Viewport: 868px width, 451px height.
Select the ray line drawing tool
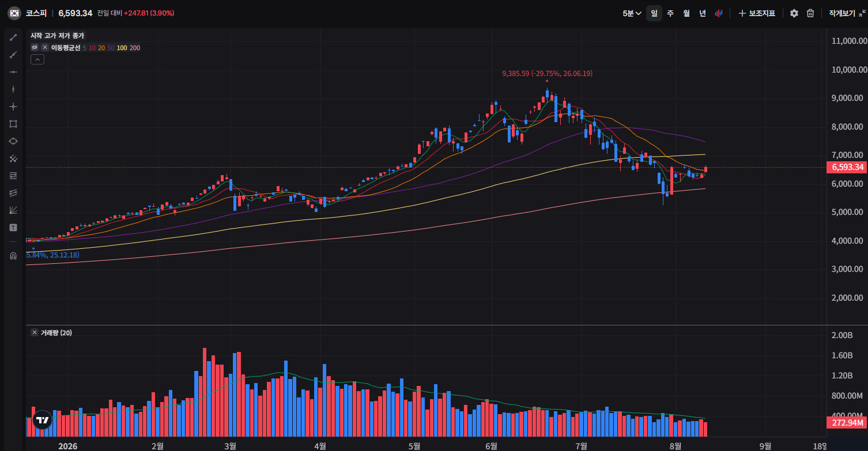(13, 55)
